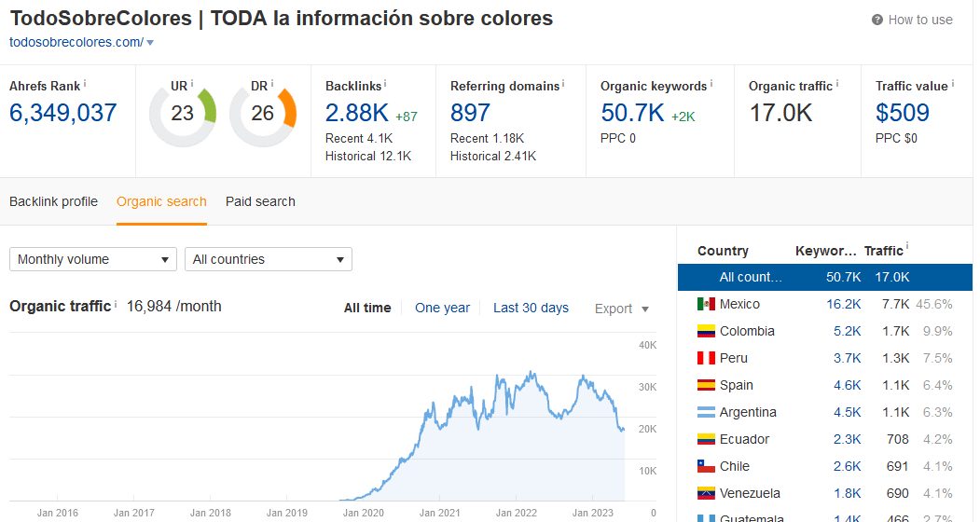Screen dimensions: 980x522
Task: Open Argentina keywords count 4.5K
Action: [x=847, y=413]
